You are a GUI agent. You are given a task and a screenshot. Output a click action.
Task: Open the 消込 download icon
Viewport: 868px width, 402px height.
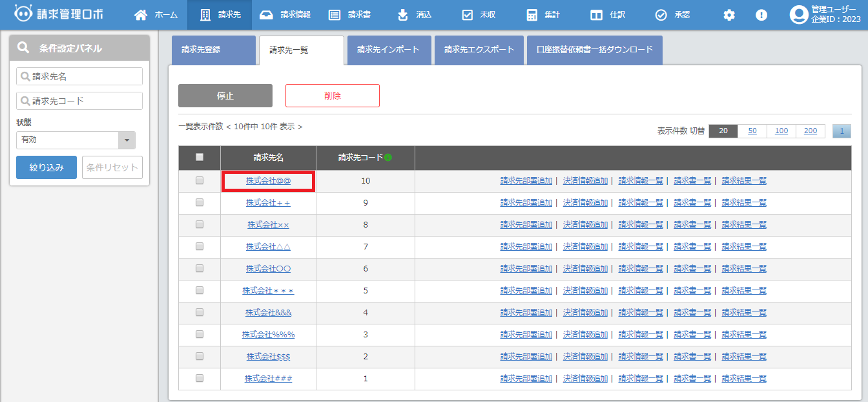pos(402,15)
